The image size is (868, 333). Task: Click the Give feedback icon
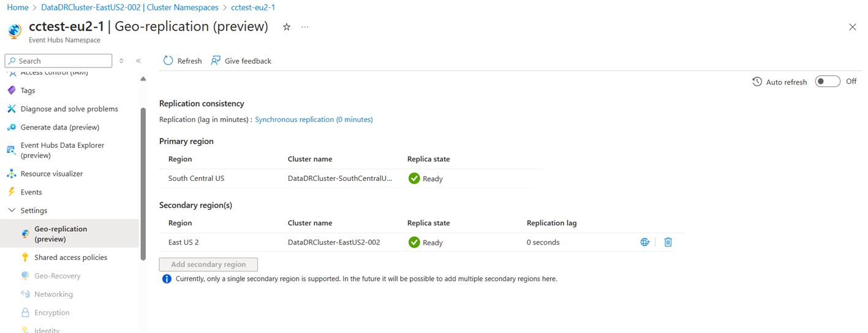pyautogui.click(x=216, y=61)
